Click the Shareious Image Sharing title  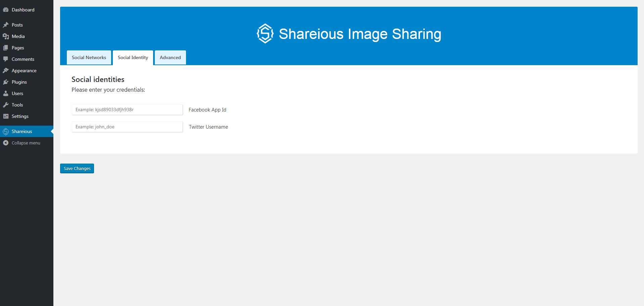click(x=360, y=34)
